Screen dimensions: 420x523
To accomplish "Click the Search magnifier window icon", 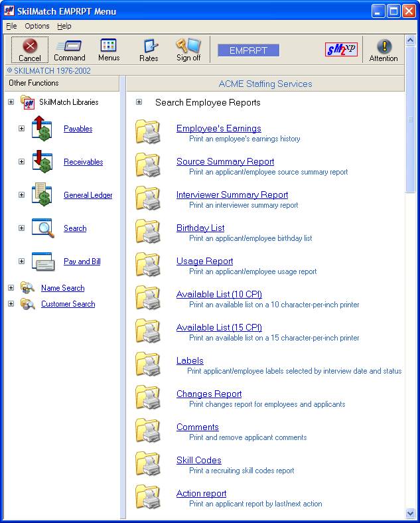I will click(42, 228).
